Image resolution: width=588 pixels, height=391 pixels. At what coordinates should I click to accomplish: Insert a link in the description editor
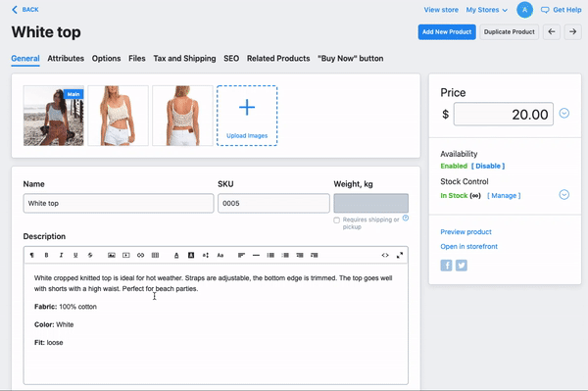[140, 256]
